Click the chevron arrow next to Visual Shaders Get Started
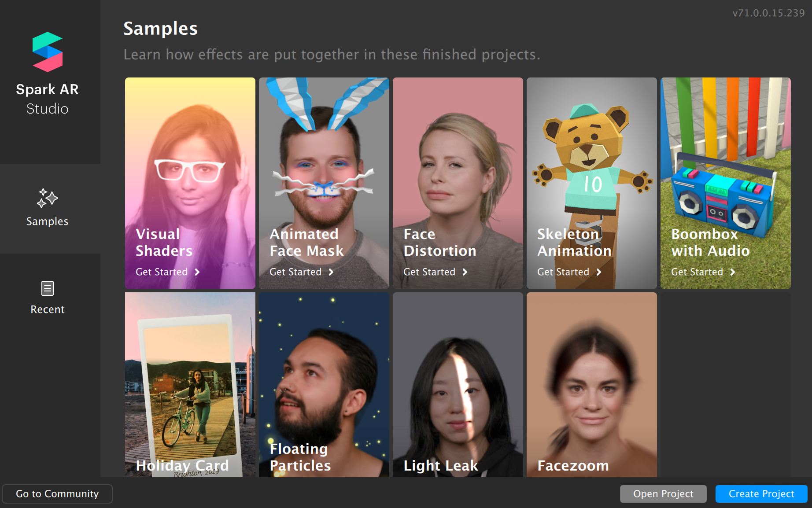 click(197, 272)
